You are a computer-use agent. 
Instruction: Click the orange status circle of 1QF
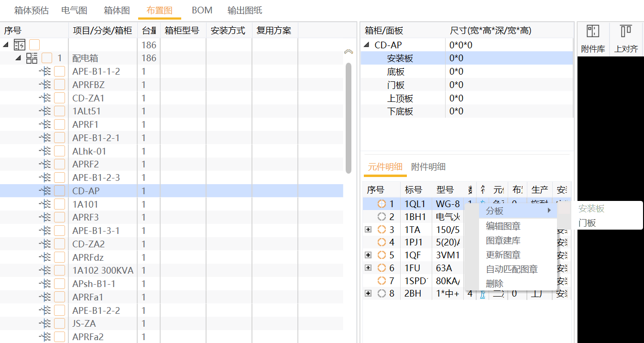click(382, 255)
